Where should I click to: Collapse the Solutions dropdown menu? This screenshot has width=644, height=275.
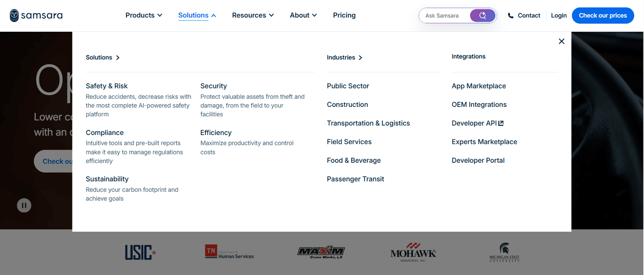click(x=197, y=15)
